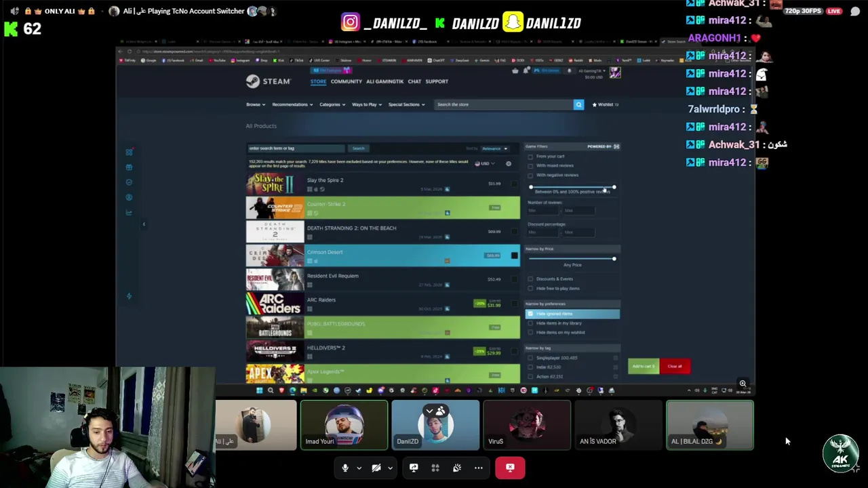
Task: Click the Steam profile avatar
Action: coord(615,73)
